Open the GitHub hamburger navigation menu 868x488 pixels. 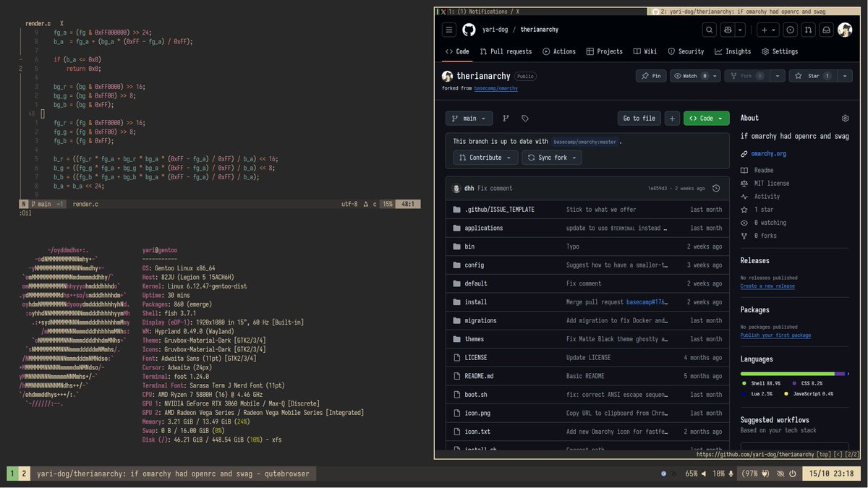(449, 30)
